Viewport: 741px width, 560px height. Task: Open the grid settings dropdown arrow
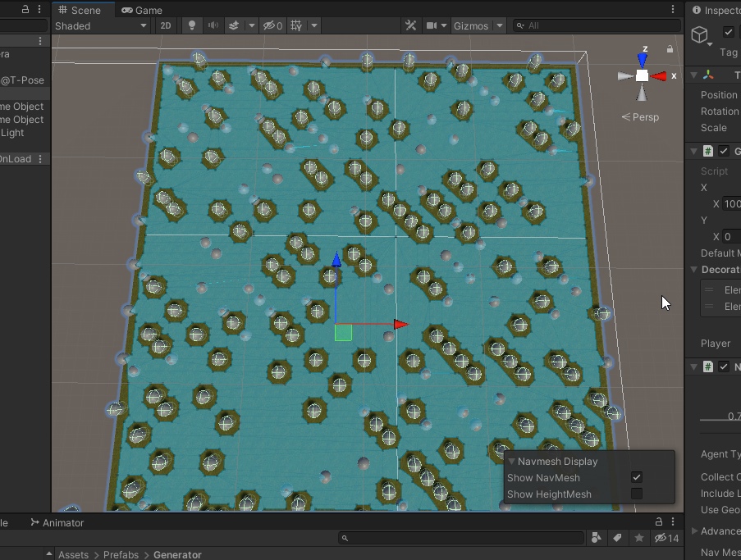[x=313, y=26]
